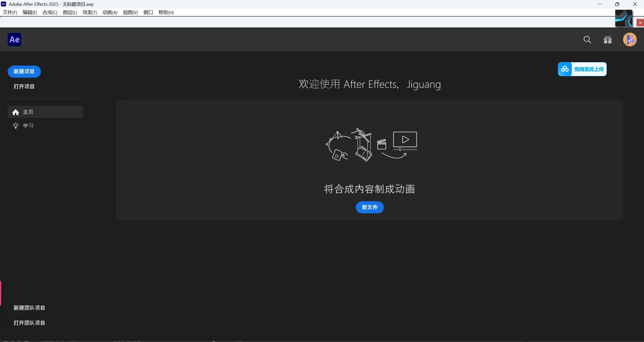Screen dimensions: 644x342
Task: Open the 效果(T) menu
Action: [x=90, y=13]
